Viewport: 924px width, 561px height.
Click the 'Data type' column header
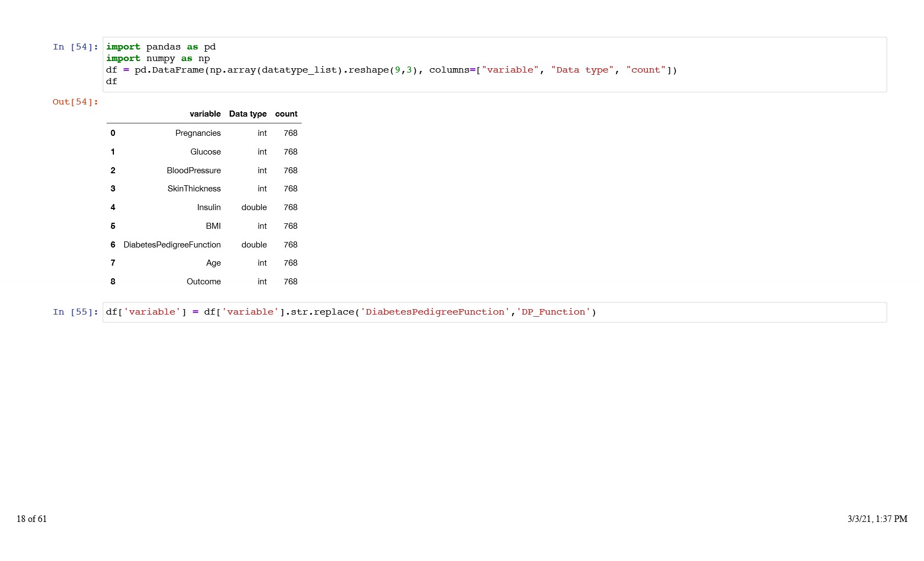click(248, 114)
